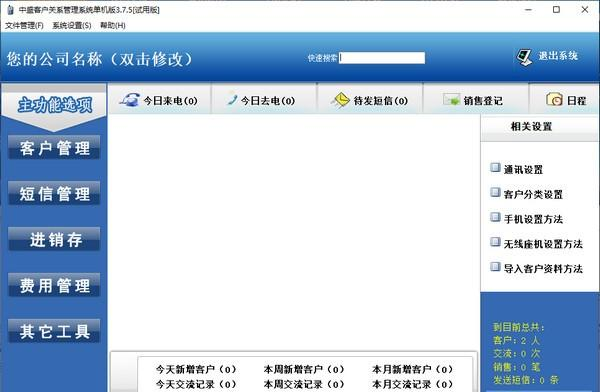Switch to the 待发短信(0) tab
Viewport: 600px width, 392px height.
(370, 100)
